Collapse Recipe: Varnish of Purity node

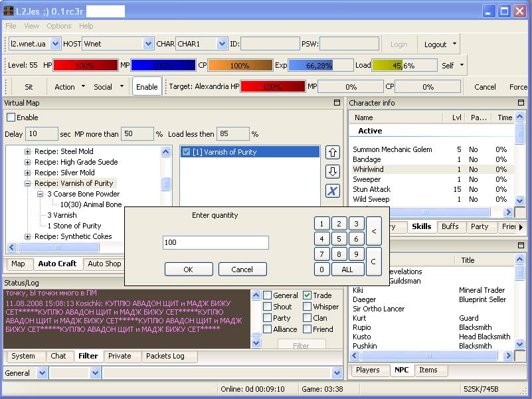pyautogui.click(x=27, y=183)
